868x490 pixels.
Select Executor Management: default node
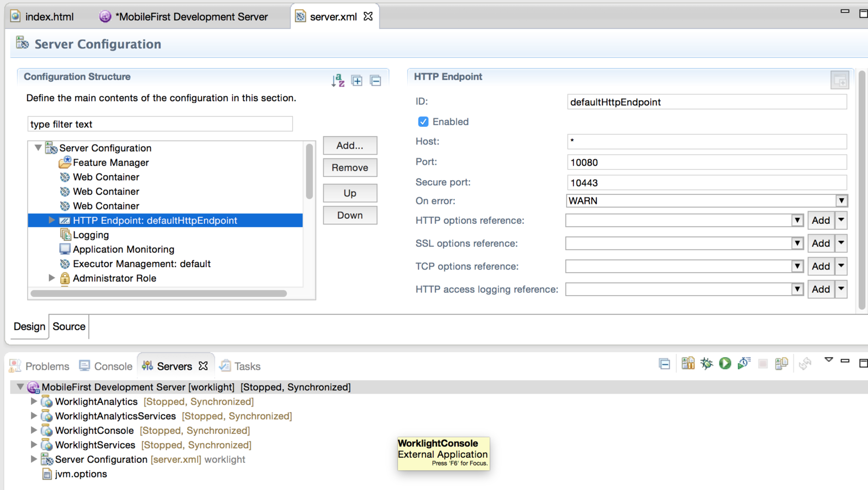coord(141,264)
